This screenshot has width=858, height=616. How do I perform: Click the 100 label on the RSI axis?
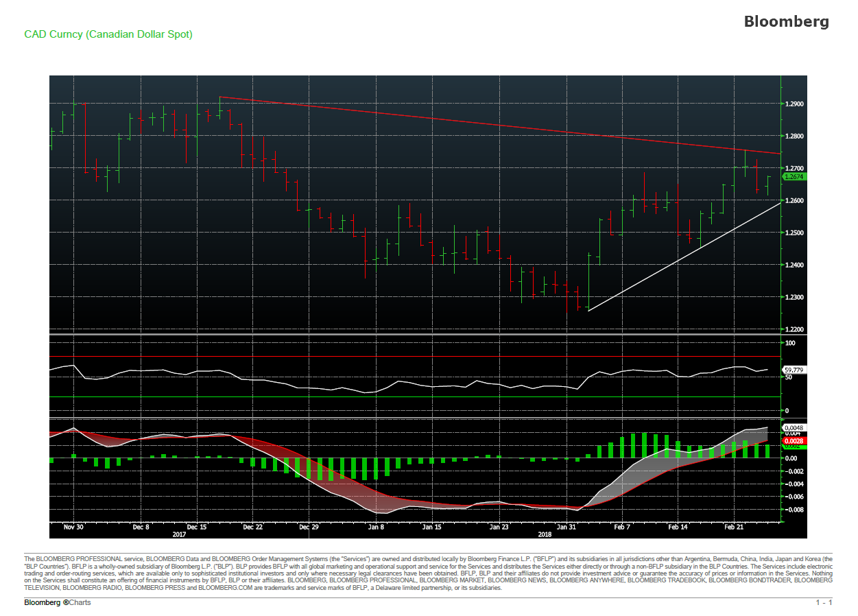pos(790,342)
